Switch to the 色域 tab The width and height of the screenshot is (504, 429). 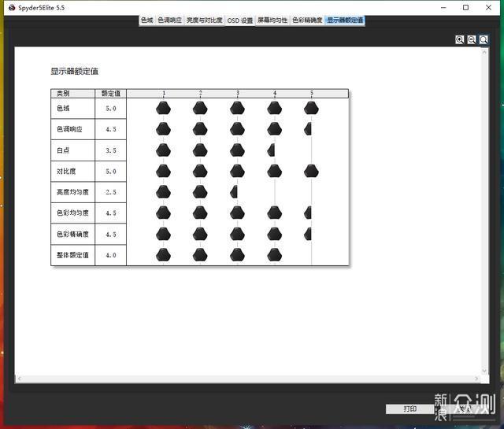pos(147,20)
